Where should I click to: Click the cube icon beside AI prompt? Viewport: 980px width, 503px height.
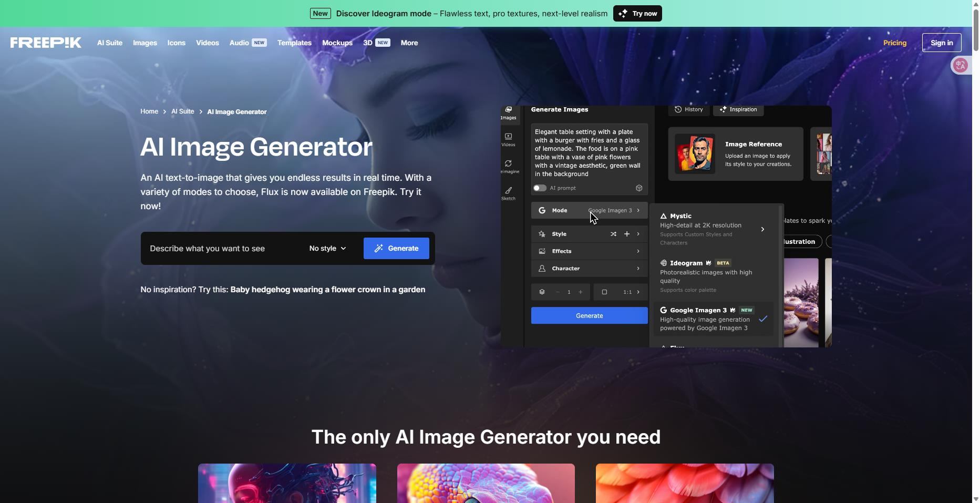click(x=639, y=188)
